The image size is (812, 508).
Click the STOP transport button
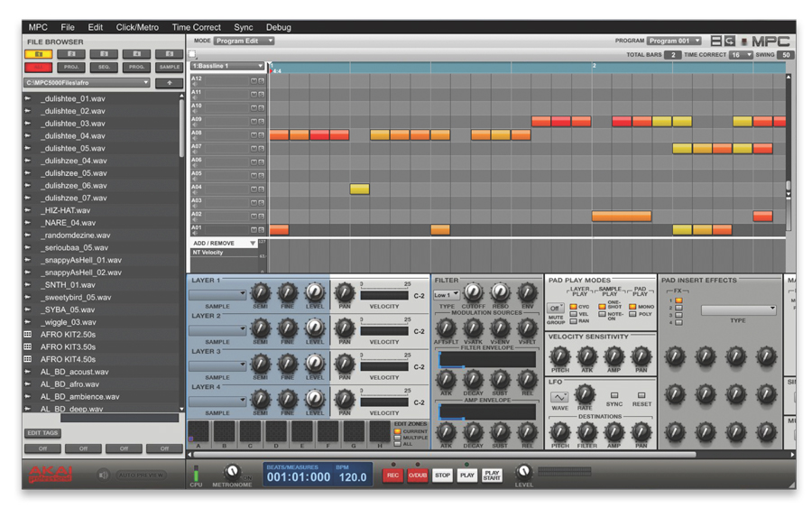point(442,476)
